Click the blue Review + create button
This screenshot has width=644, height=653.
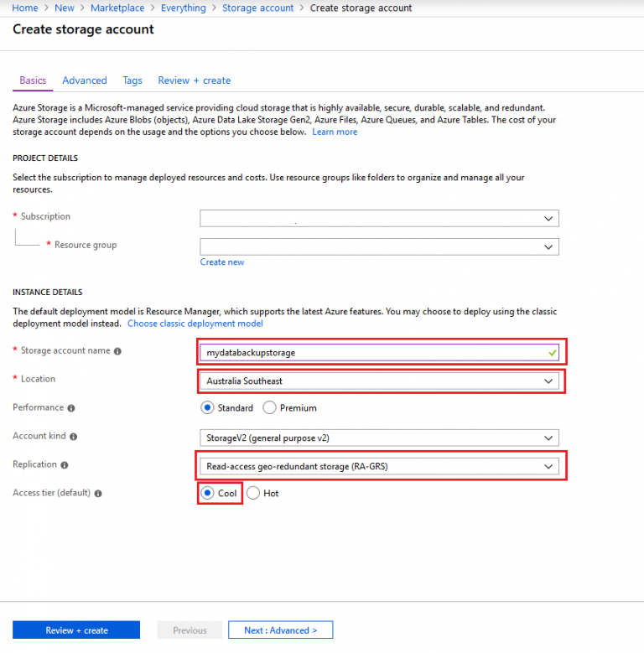tap(76, 630)
